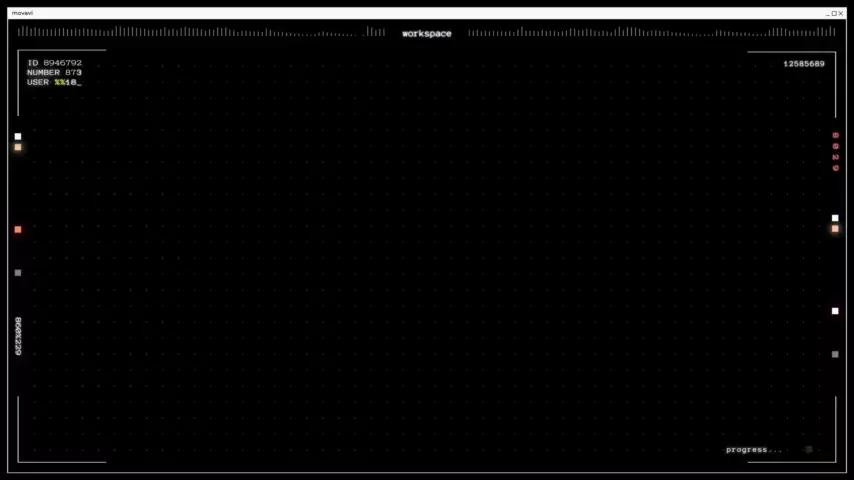The width and height of the screenshot is (854, 480).
Task: Click the progress... status label
Action: click(754, 450)
